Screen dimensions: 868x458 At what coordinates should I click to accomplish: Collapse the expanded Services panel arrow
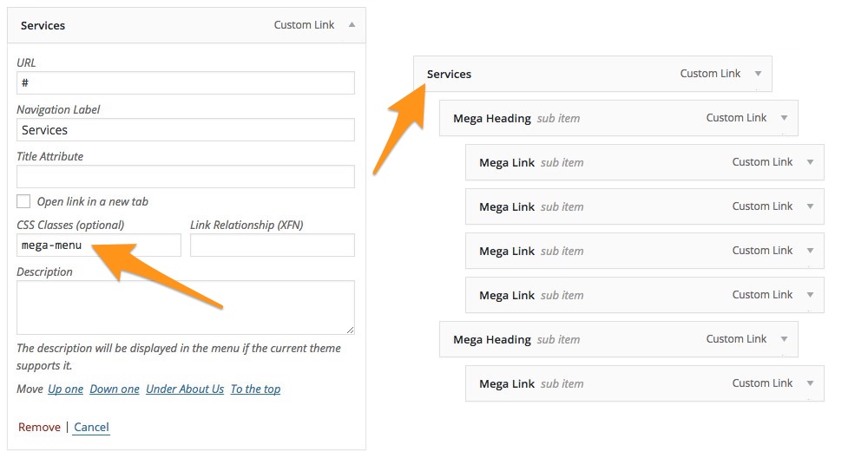click(x=352, y=25)
